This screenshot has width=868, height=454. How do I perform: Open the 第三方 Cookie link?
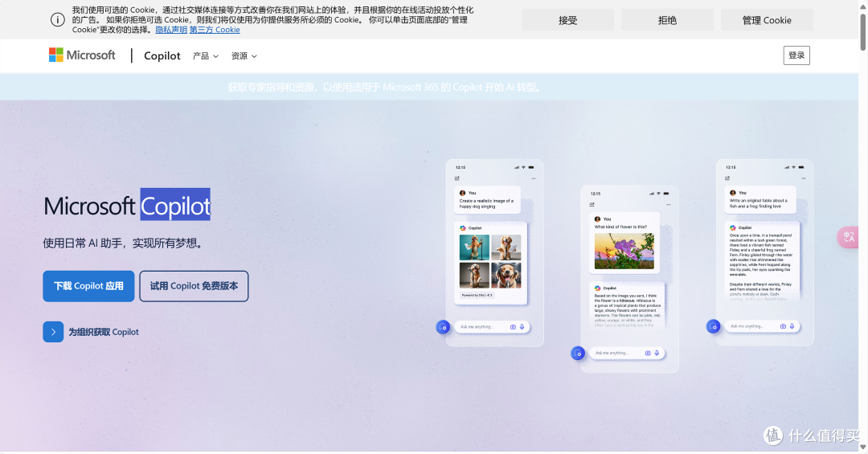pyautogui.click(x=215, y=30)
